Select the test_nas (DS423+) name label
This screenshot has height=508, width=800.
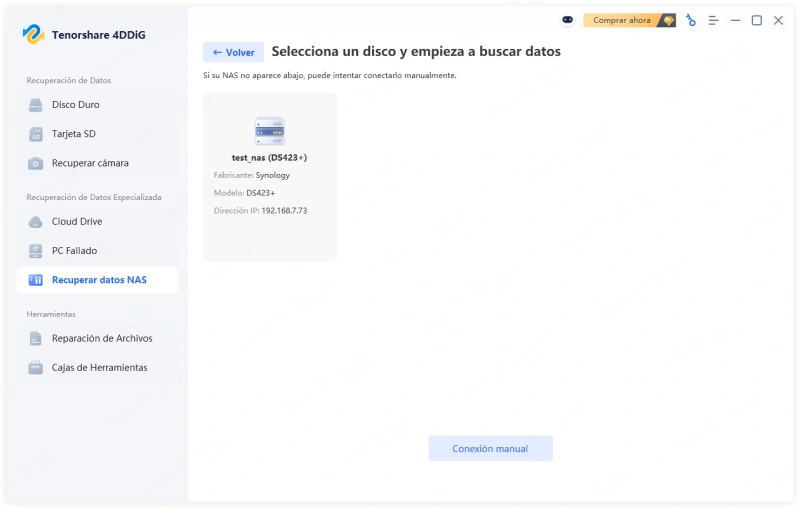(269, 158)
